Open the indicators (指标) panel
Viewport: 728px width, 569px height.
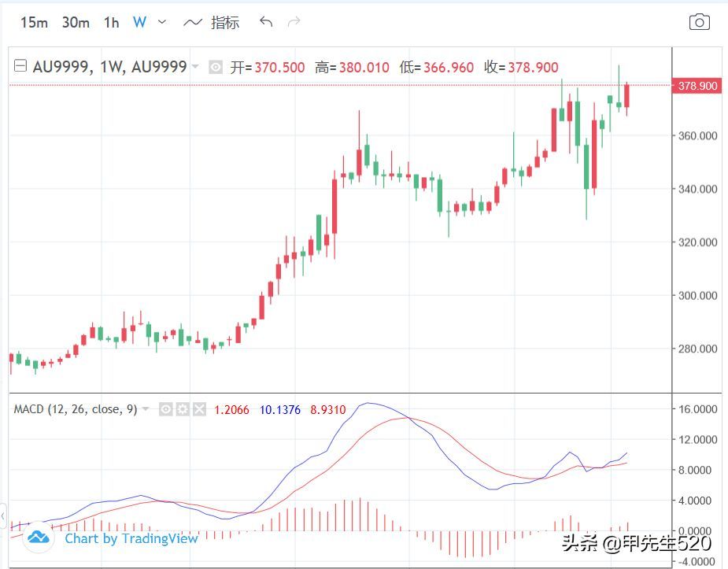coord(226,23)
